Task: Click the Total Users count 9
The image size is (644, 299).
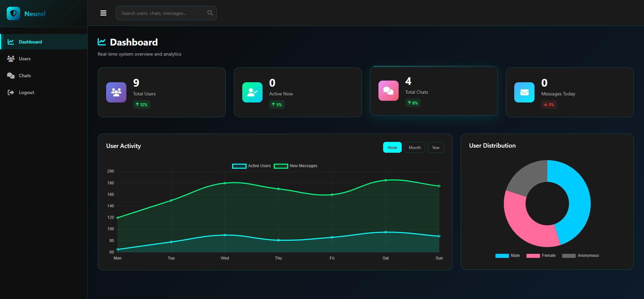Action: point(136,83)
